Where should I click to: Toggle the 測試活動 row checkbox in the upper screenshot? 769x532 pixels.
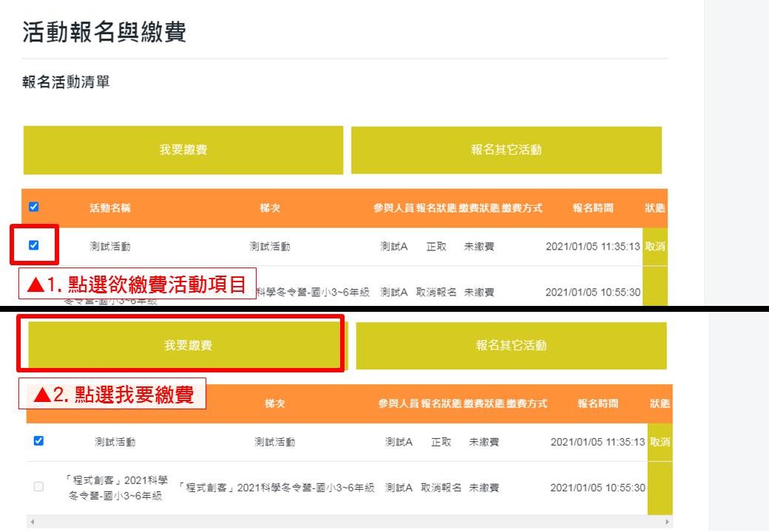pyautogui.click(x=34, y=245)
